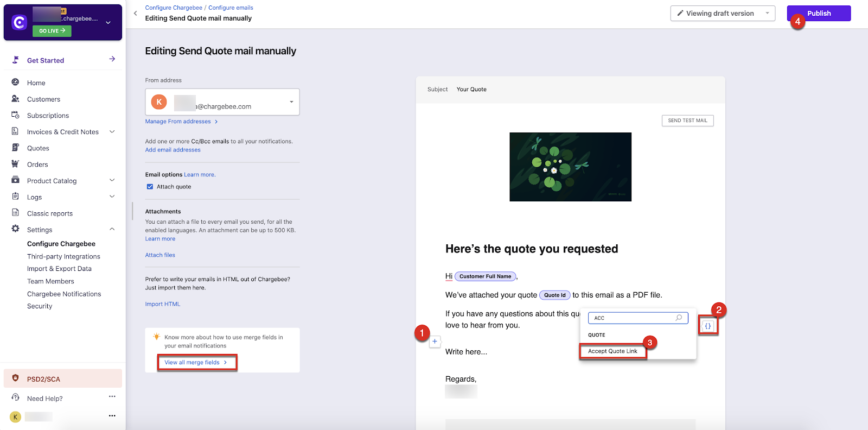Click the Customers sidebar icon

point(15,99)
